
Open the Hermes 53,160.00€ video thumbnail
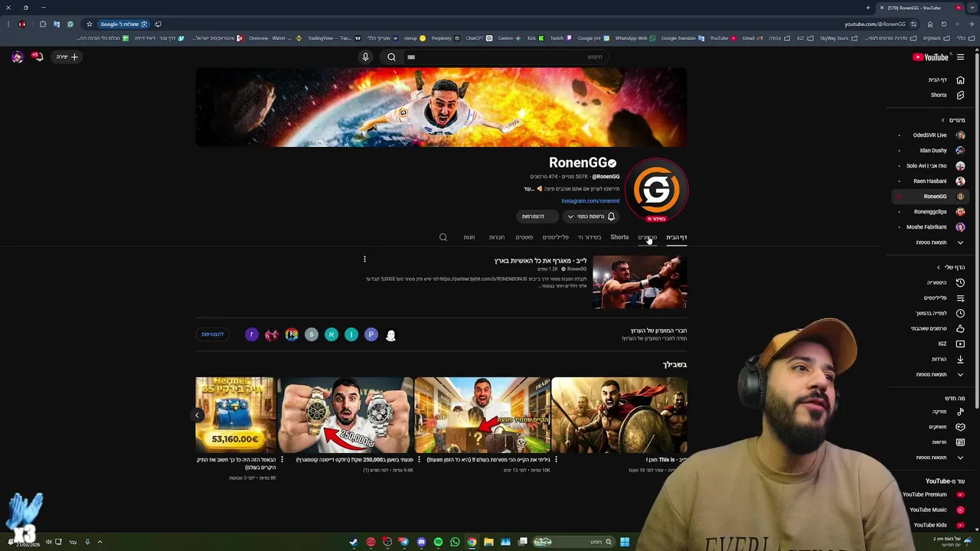pyautogui.click(x=236, y=415)
